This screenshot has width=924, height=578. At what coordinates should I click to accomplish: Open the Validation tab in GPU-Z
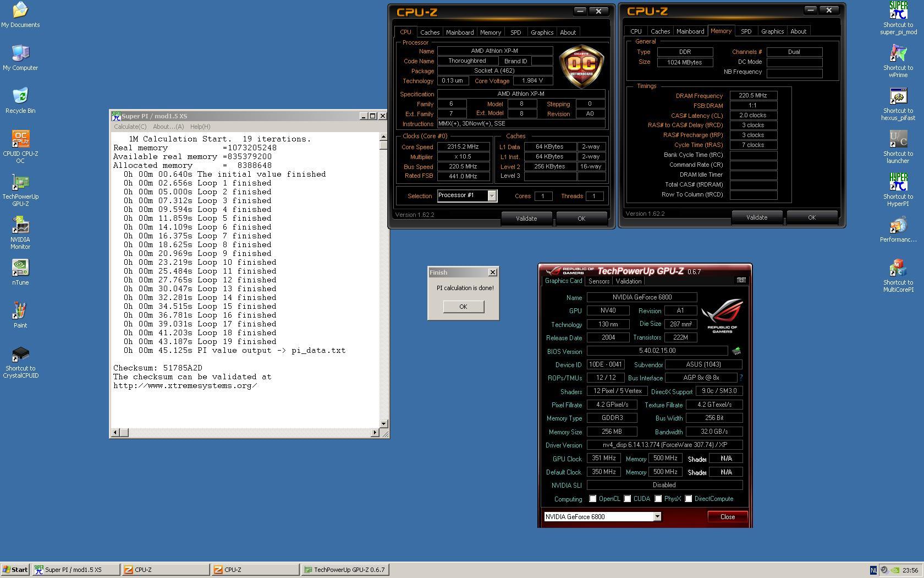click(628, 281)
